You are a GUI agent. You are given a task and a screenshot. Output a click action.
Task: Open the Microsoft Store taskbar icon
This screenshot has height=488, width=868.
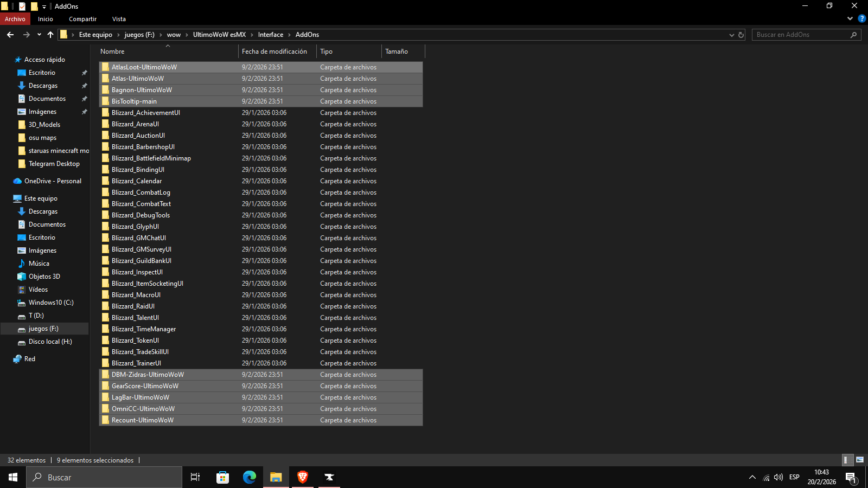pos(222,477)
